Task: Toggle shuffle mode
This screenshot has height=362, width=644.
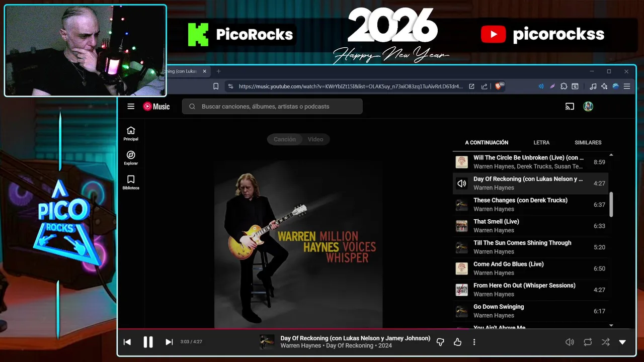Action: [x=605, y=342]
